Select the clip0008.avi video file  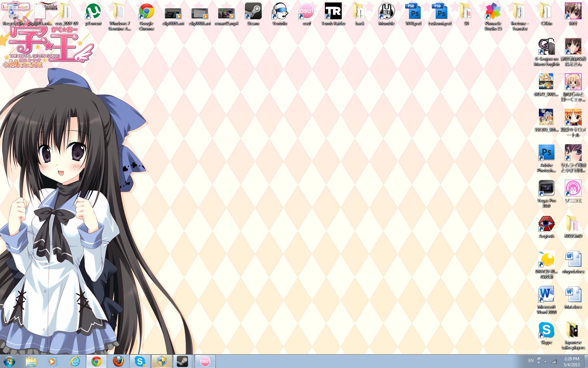[200, 14]
